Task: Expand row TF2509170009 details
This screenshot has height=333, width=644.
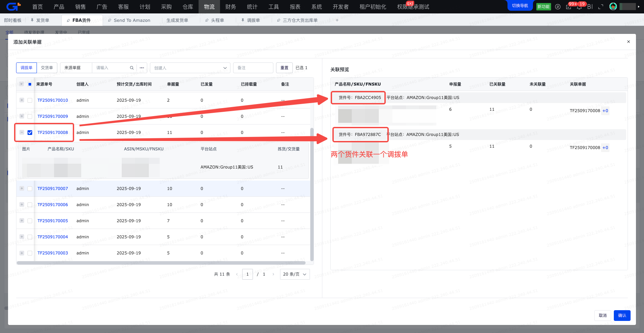Action: [22, 116]
